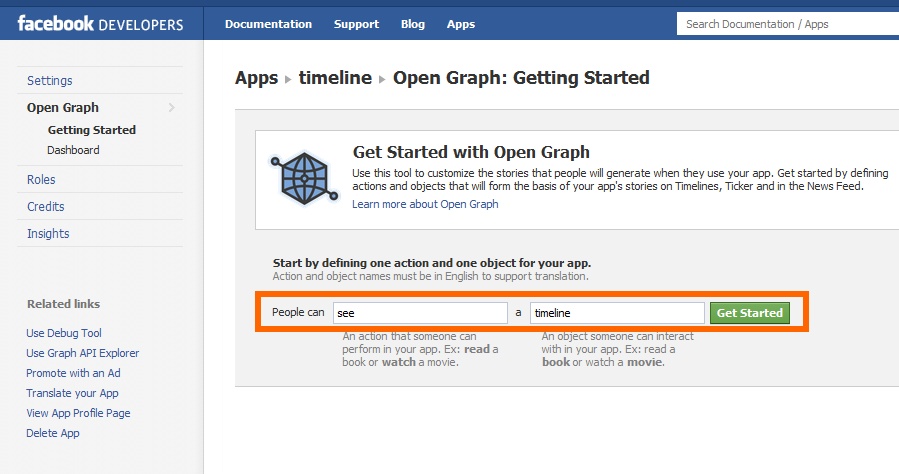Open the Use Debug Tool link
Screen dimensions: 899x474
[64, 333]
